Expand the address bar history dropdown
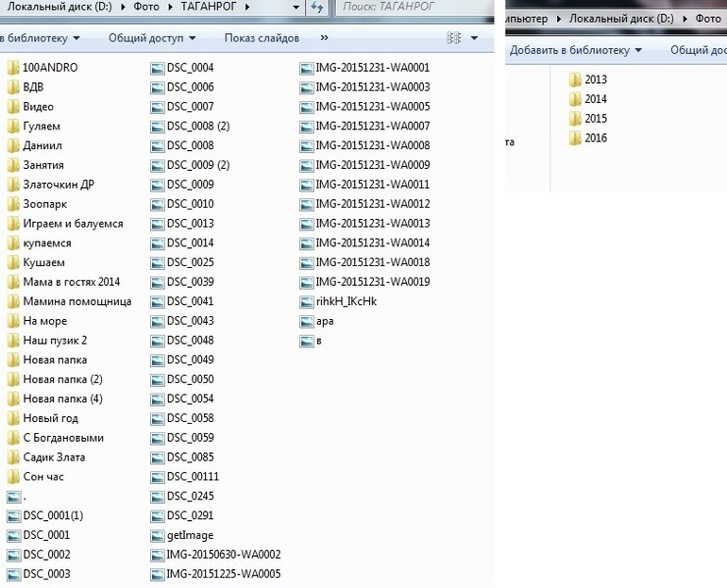Viewport: 727px width, 588px height. (x=296, y=8)
